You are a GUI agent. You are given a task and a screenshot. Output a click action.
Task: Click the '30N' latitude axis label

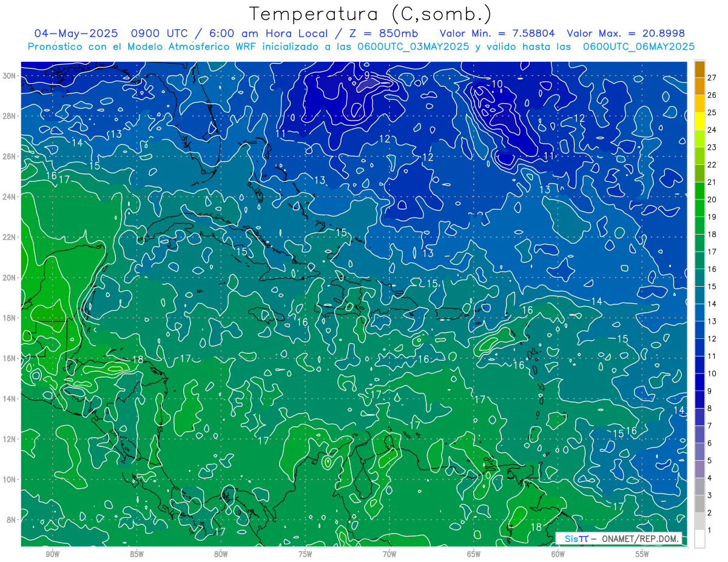click(x=10, y=75)
